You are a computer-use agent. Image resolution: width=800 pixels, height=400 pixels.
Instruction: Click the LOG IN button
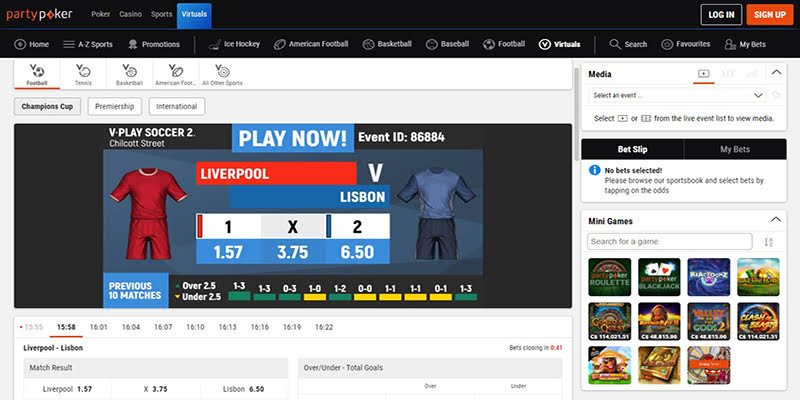[x=721, y=15]
